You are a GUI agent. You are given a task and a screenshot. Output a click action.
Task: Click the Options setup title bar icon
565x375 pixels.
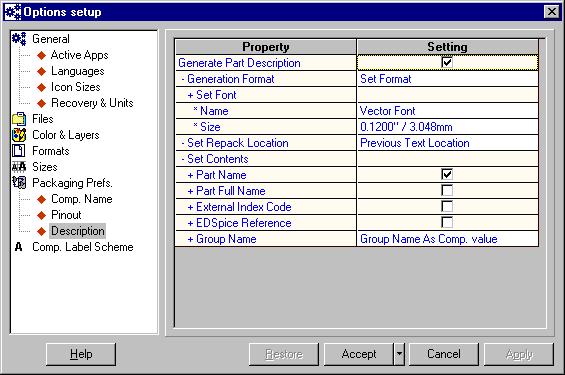click(13, 12)
